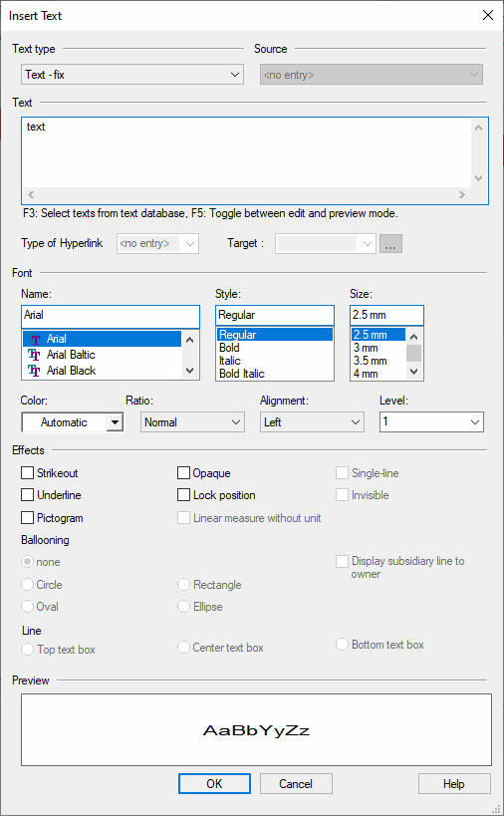Viewport: 504px width, 816px height.
Task: Toggle the Opaque checkbox
Action: pos(183,472)
